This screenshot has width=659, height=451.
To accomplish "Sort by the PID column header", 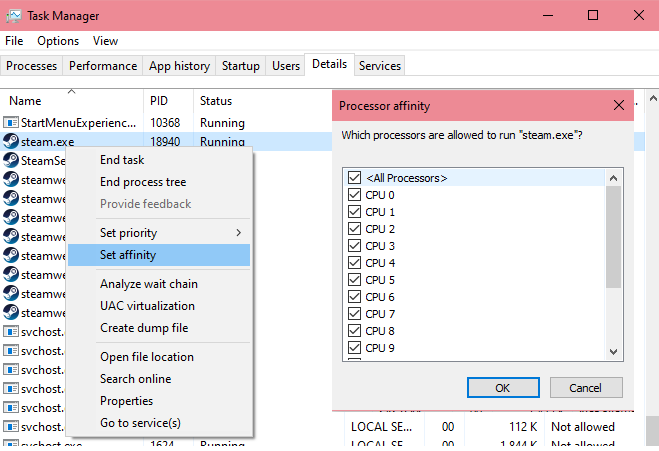I will pyautogui.click(x=168, y=101).
